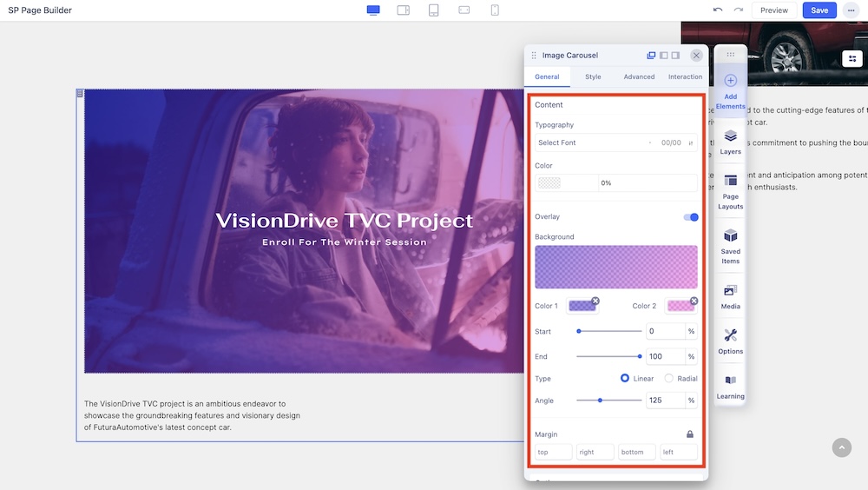Toggle the margin lock icon
The height and width of the screenshot is (490, 868).
(690, 434)
